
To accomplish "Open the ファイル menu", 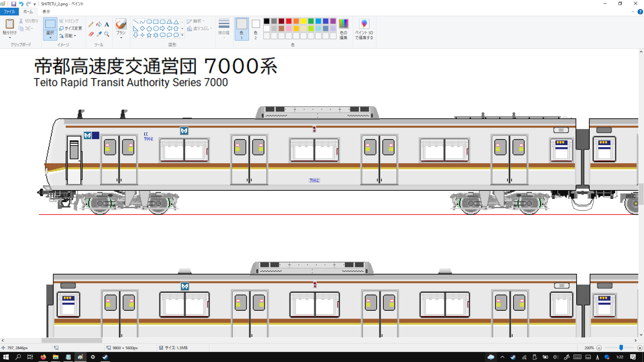I will click(9, 12).
